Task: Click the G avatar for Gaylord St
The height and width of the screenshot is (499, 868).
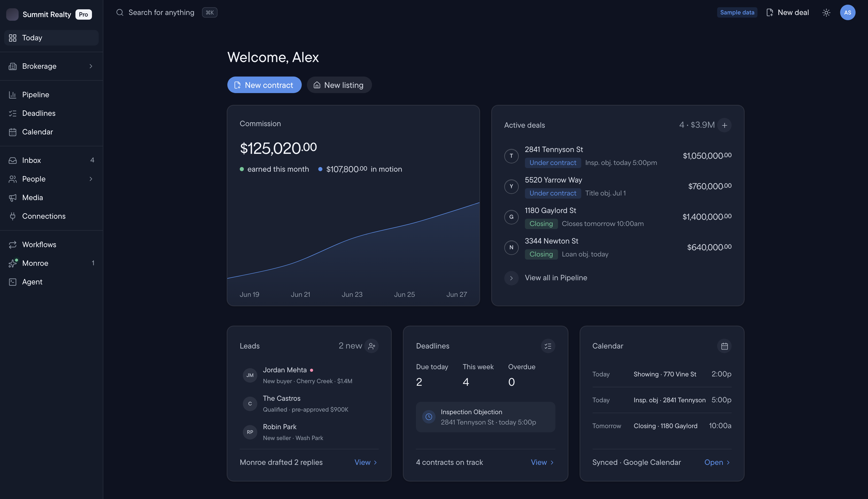Action: (511, 217)
